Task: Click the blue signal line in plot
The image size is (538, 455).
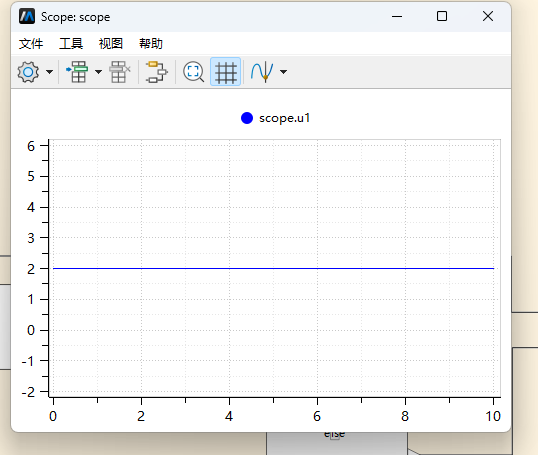Action: (273, 268)
